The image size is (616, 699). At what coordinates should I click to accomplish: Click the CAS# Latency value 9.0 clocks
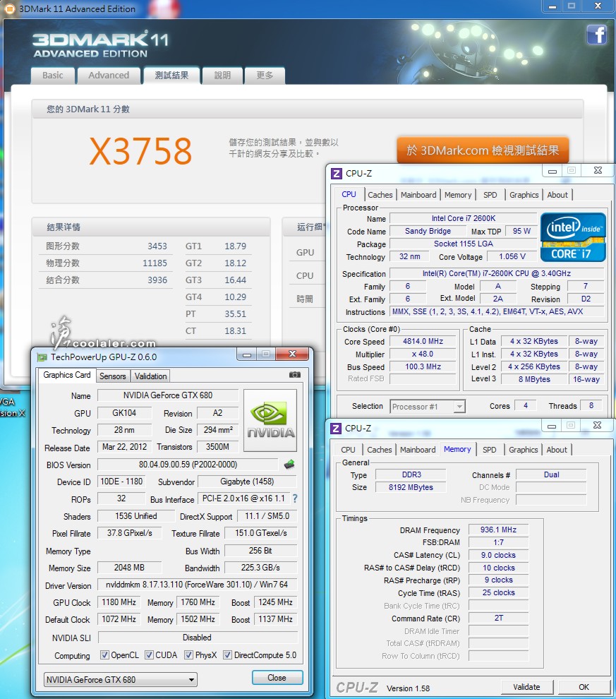[x=498, y=555]
